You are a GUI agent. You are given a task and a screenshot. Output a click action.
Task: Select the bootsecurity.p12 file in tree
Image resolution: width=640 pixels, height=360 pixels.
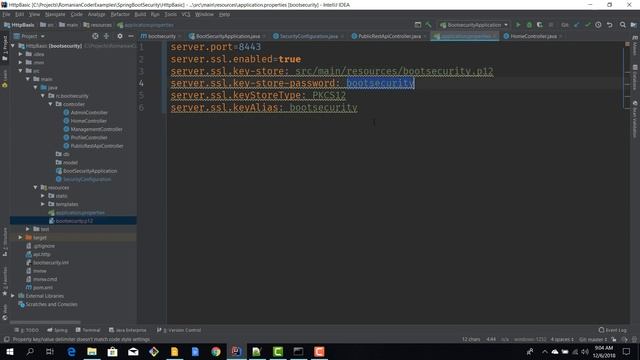(74, 221)
